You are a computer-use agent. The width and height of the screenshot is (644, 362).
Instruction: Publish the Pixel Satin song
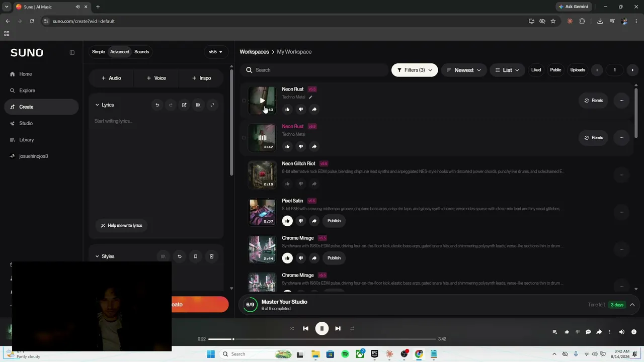334,221
